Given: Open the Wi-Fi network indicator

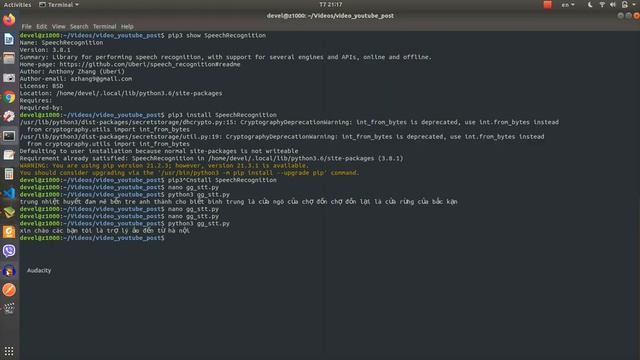Looking at the screenshot, I should click(x=602, y=4).
